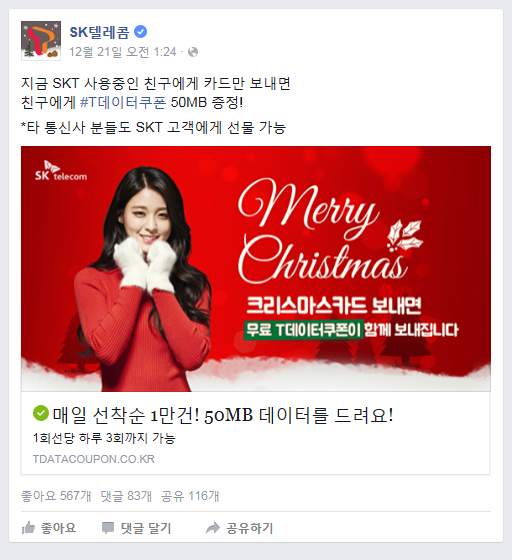Open link titled 매일 선착순 1만건! 50MB 데이터를 드려요!
Image resolution: width=512 pixels, height=560 pixels.
223,415
